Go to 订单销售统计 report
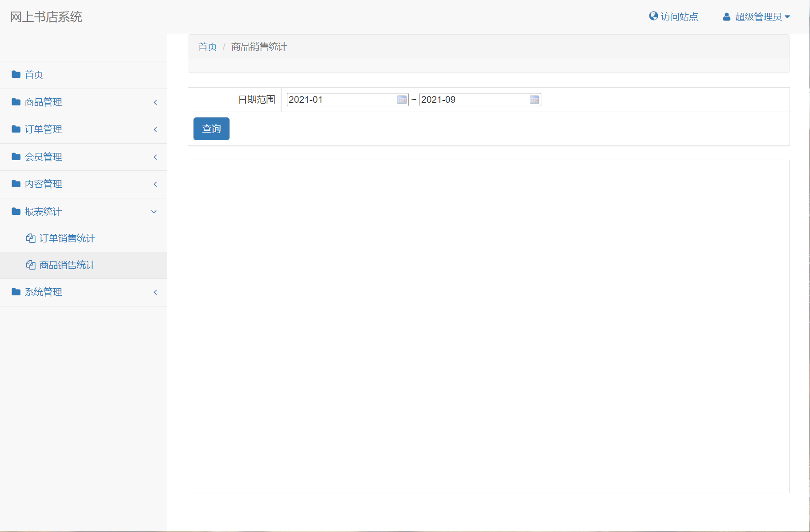The width and height of the screenshot is (810, 532). (x=84, y=238)
